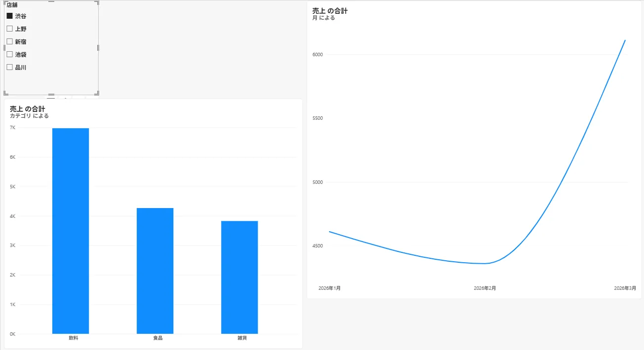Click the 0K label on the bar chart axis
The width and height of the screenshot is (644, 350).
click(12, 334)
